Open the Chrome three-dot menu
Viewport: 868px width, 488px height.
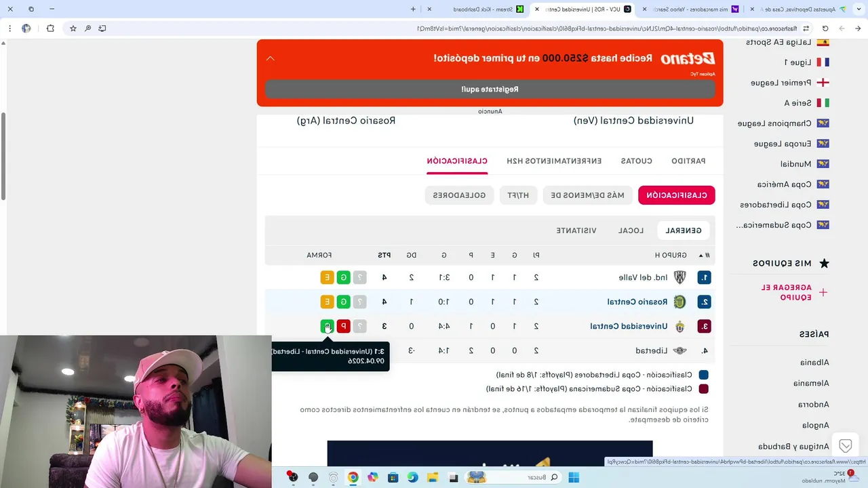click(x=9, y=28)
